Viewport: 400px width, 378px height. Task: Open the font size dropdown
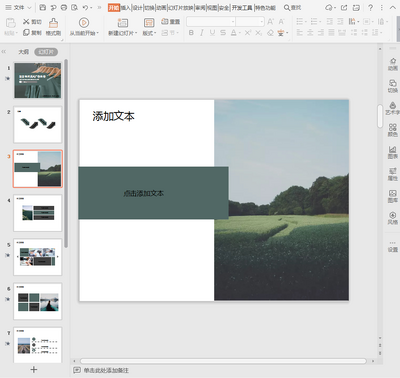click(261, 22)
